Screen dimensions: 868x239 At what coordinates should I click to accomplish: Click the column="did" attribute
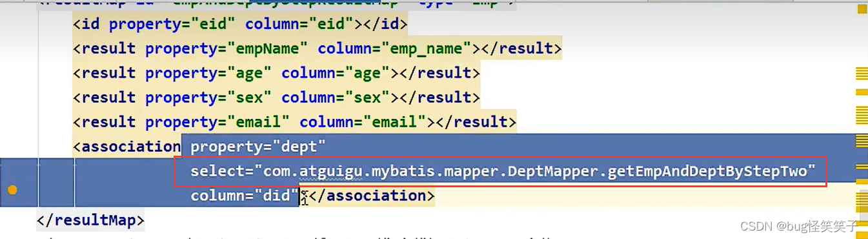point(245,196)
